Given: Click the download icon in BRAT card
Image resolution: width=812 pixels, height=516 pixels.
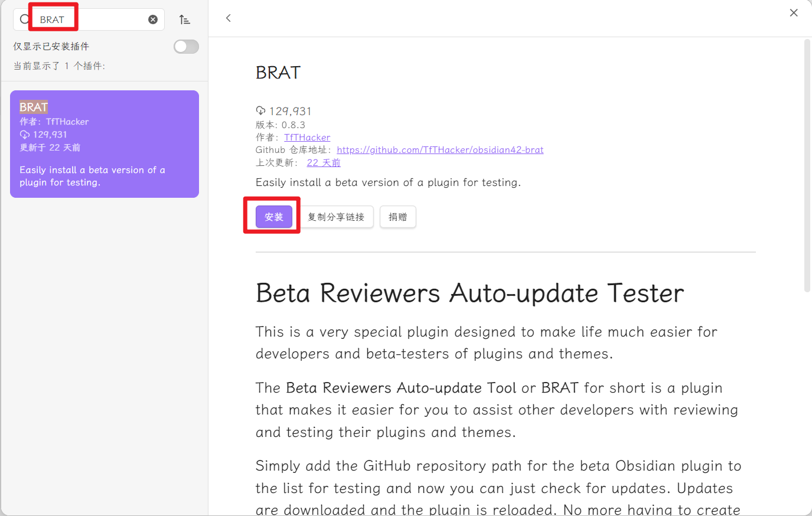Looking at the screenshot, I should (x=25, y=135).
